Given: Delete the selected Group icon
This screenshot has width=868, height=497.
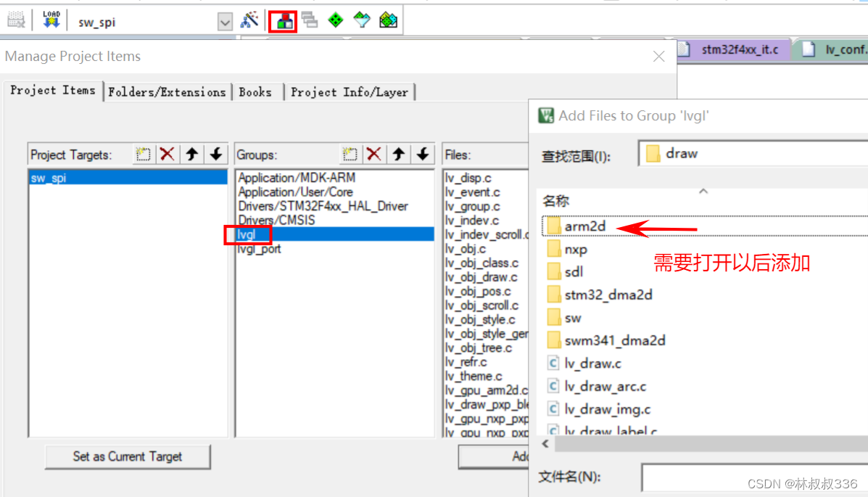Looking at the screenshot, I should click(x=373, y=154).
